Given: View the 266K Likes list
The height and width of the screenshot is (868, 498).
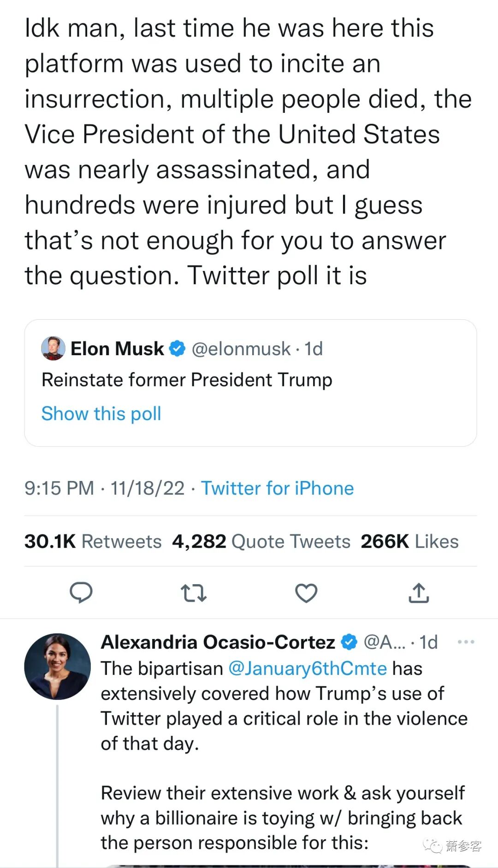Looking at the screenshot, I should [x=409, y=541].
